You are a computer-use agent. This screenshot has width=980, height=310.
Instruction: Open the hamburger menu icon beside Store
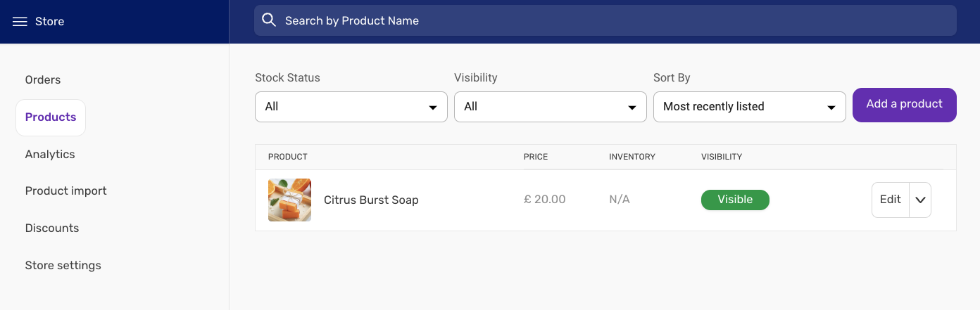click(x=20, y=22)
